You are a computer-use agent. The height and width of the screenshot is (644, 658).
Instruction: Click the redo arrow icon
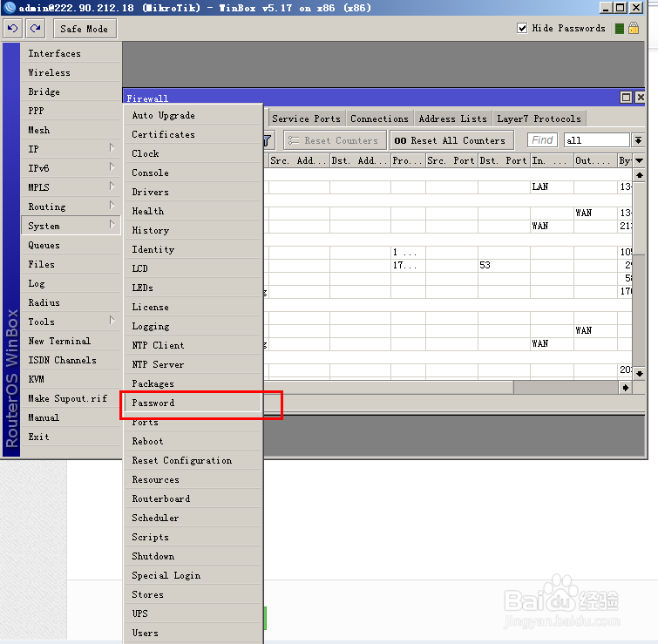point(36,29)
